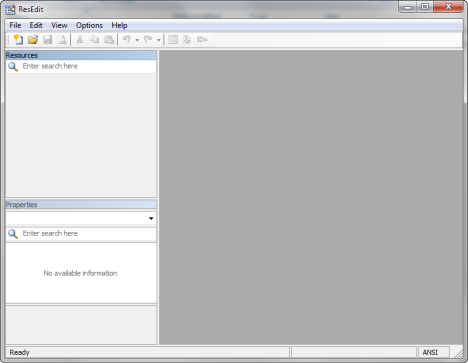Click the Resources panel magnifier icon
This screenshot has height=363, width=468.
click(x=13, y=67)
